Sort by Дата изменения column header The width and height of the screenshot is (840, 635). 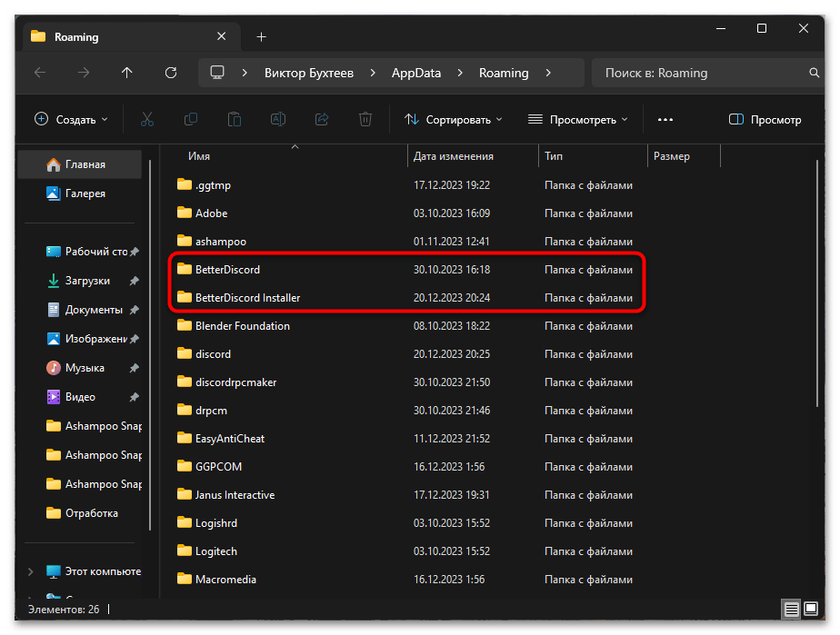[454, 156]
